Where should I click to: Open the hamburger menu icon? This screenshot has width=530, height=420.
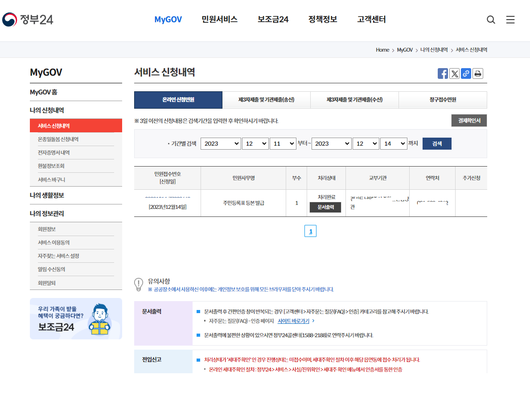click(510, 20)
